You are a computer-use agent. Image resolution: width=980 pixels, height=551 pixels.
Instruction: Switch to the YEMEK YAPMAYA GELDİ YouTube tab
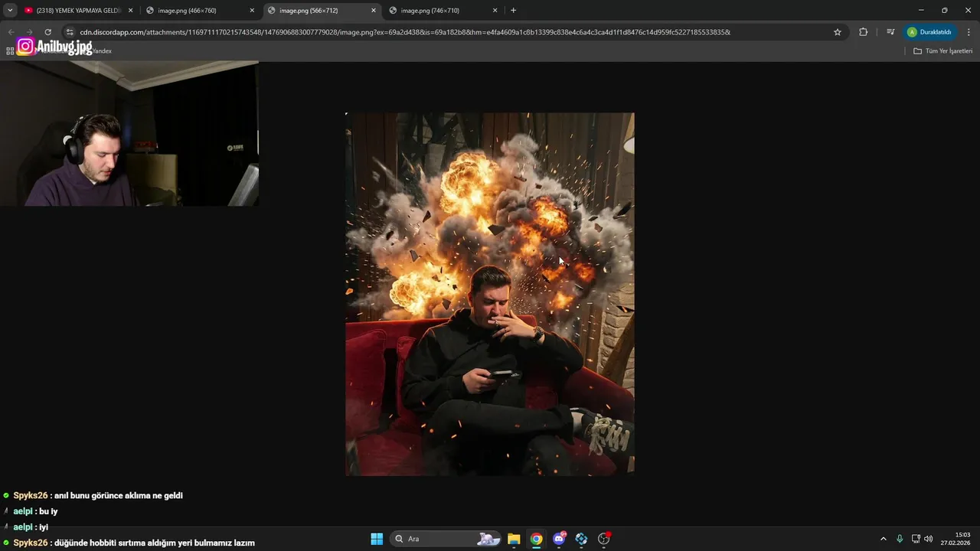tap(79, 10)
